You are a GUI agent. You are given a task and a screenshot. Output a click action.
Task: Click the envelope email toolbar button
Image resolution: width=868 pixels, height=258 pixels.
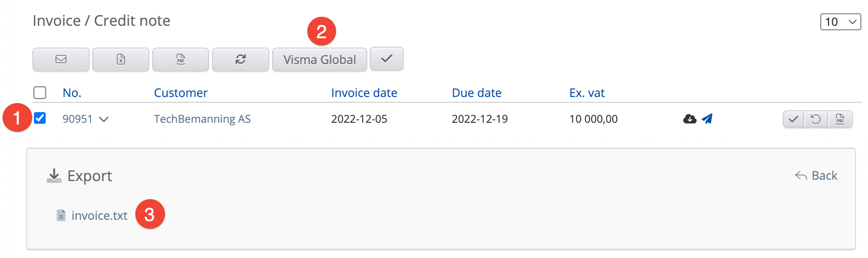(61, 59)
